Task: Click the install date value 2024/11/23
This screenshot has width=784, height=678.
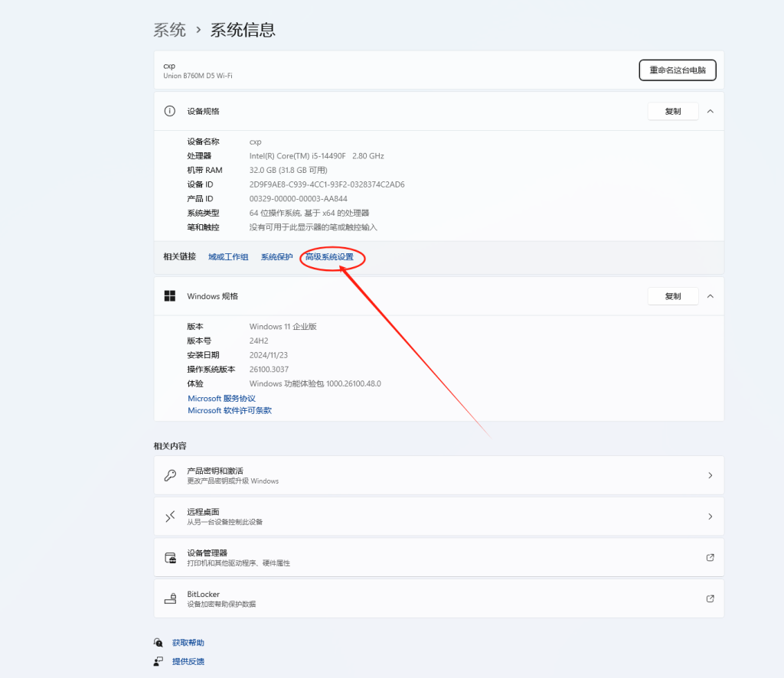Action: pos(269,355)
